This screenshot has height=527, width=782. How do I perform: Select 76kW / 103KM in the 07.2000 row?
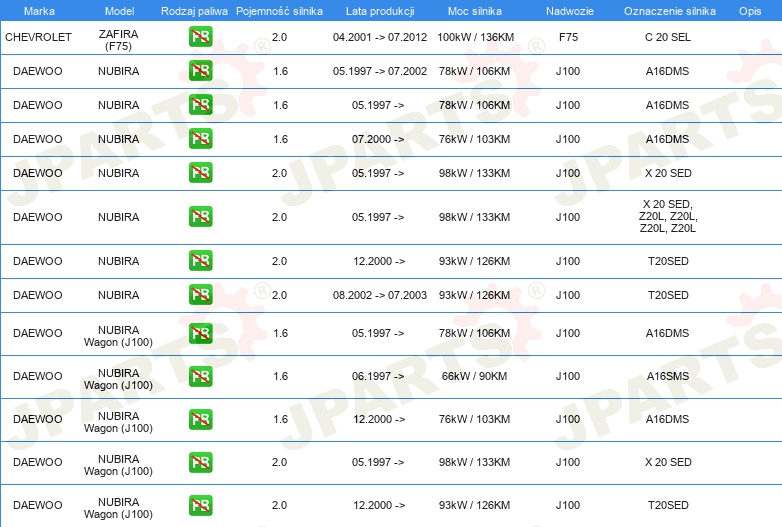pyautogui.click(x=474, y=139)
